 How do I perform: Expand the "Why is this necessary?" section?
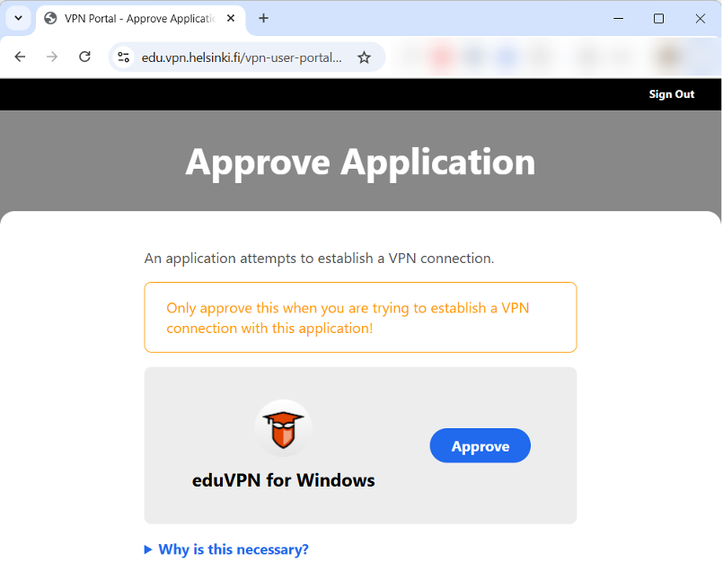pyautogui.click(x=226, y=549)
